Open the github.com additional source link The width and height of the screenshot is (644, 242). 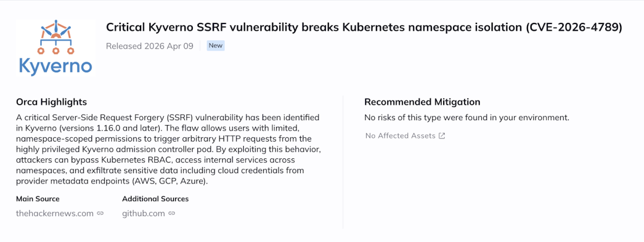coord(143,214)
